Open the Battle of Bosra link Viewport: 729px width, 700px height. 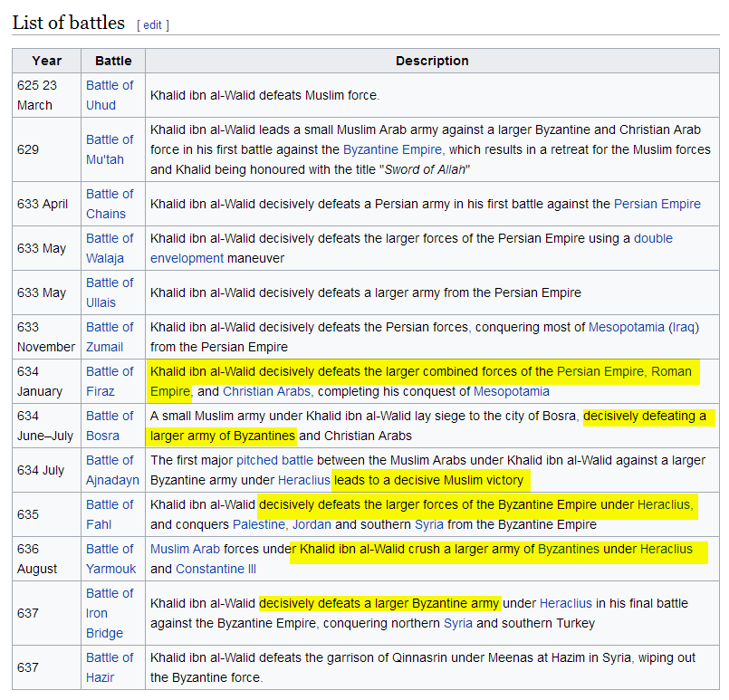[110, 426]
